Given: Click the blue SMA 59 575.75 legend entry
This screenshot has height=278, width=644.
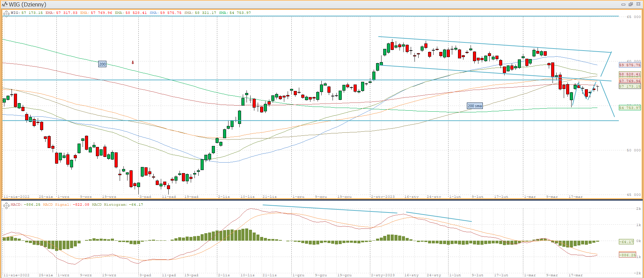Looking at the screenshot, I should click(x=165, y=13).
